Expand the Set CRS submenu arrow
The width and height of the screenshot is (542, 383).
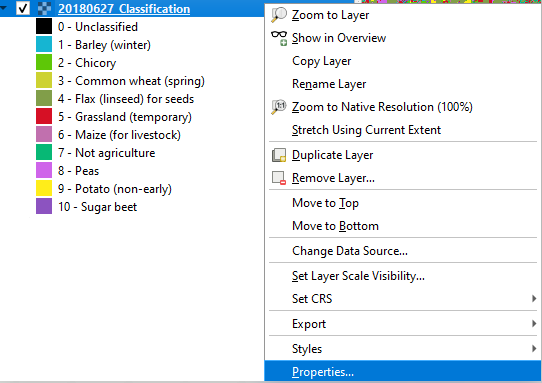click(x=534, y=298)
